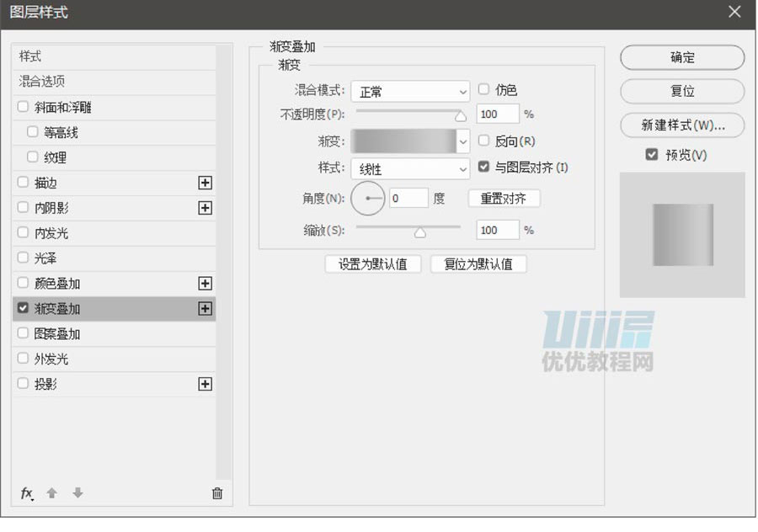
Task: Click the 新建样式(W)... button
Action: click(682, 125)
